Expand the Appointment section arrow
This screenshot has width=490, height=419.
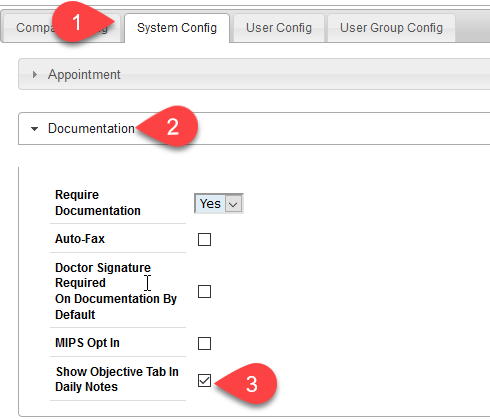(x=35, y=74)
